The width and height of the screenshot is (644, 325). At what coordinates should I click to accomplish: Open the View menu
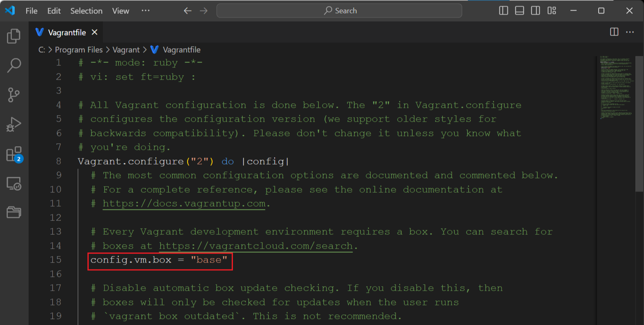[x=121, y=11]
